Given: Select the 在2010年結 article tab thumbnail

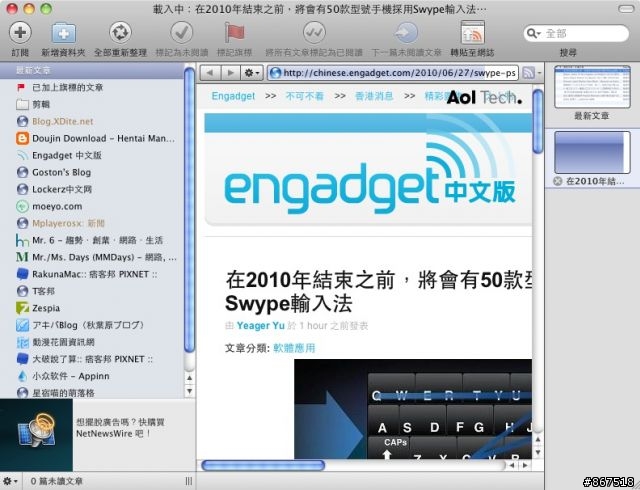Looking at the screenshot, I should (592, 152).
